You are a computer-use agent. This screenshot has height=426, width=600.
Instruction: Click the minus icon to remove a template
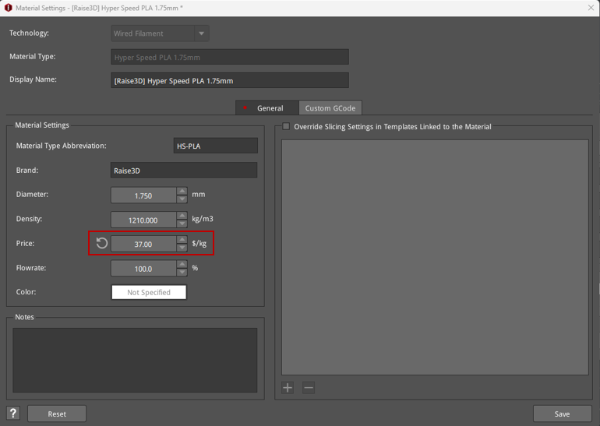pyautogui.click(x=308, y=387)
